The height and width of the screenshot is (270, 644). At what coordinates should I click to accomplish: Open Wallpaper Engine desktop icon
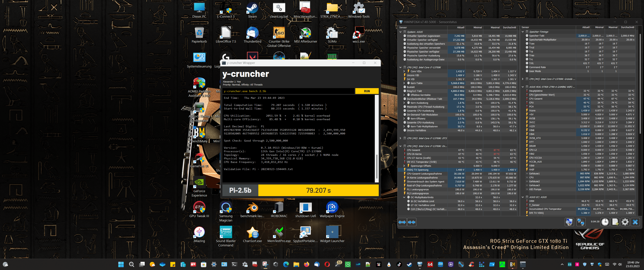tap(332, 209)
